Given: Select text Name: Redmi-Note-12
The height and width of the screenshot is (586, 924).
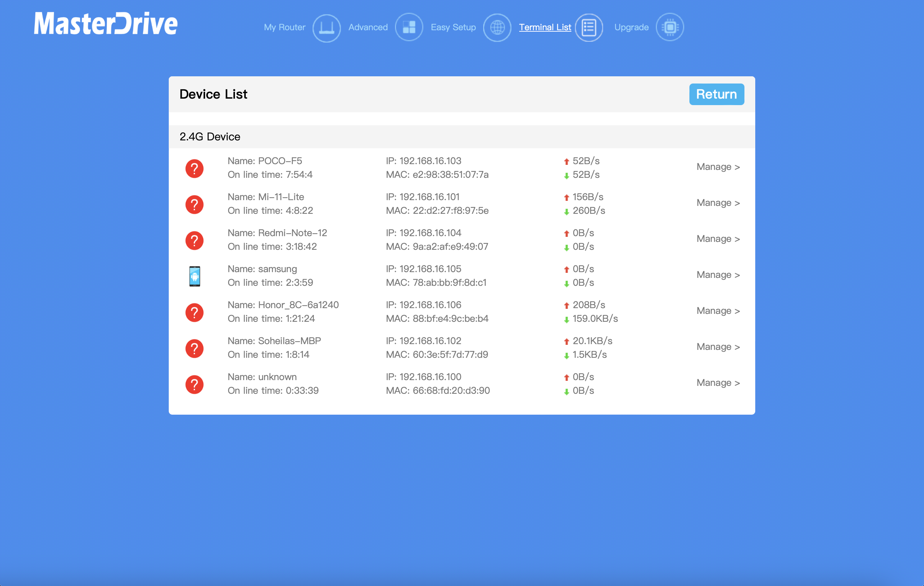Looking at the screenshot, I should click(277, 233).
